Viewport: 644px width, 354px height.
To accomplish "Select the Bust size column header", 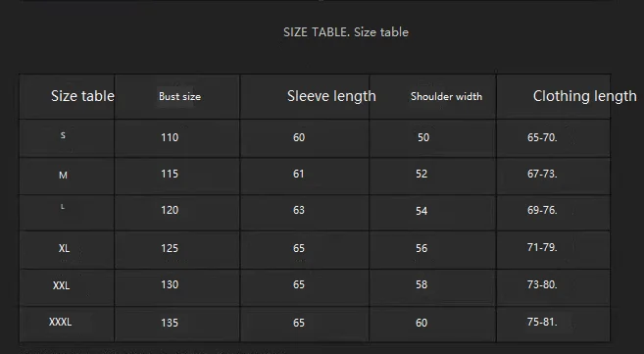I will tap(180, 96).
